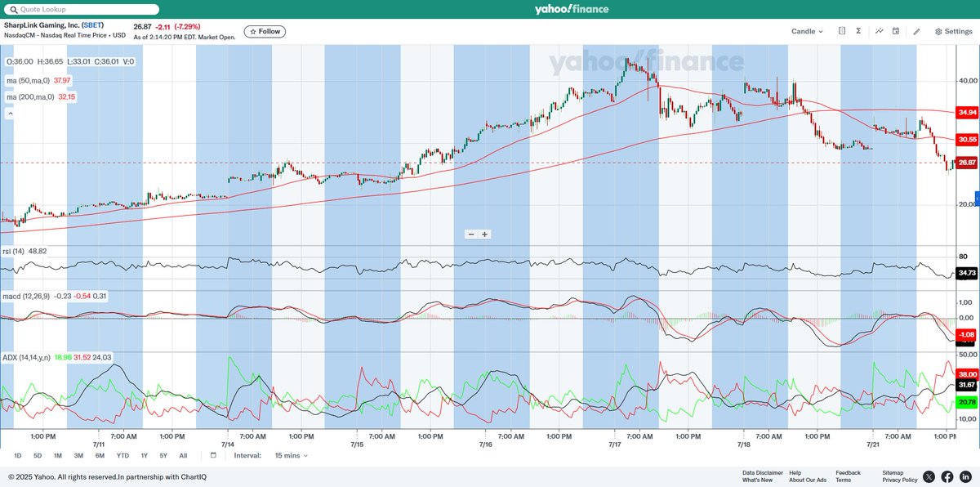Open the sigma indicators tool
980x487 pixels.
[859, 31]
